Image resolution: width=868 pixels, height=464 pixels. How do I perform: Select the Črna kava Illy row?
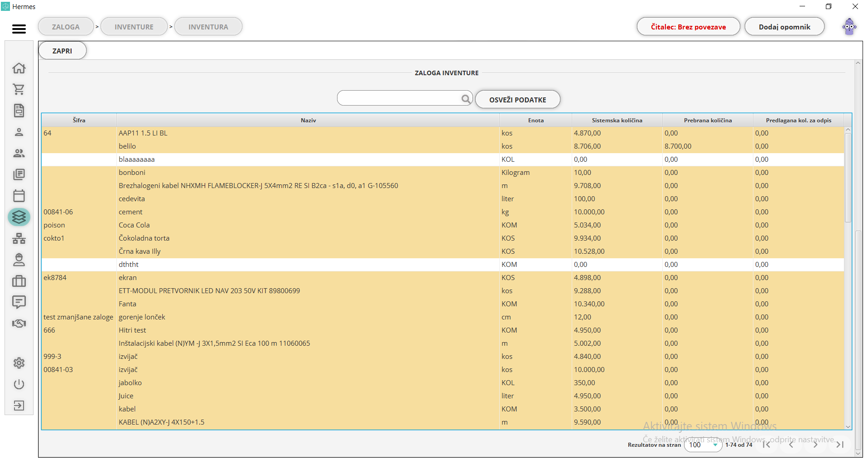coord(443,251)
